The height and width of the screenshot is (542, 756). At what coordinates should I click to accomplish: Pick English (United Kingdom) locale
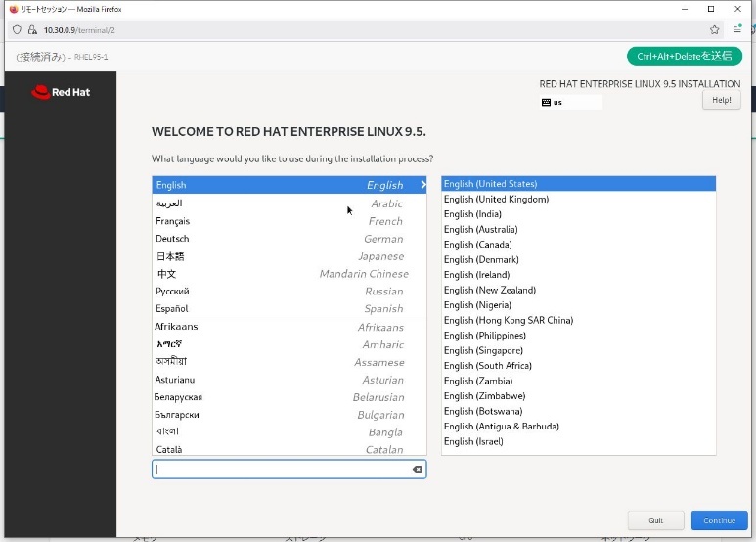coord(496,200)
